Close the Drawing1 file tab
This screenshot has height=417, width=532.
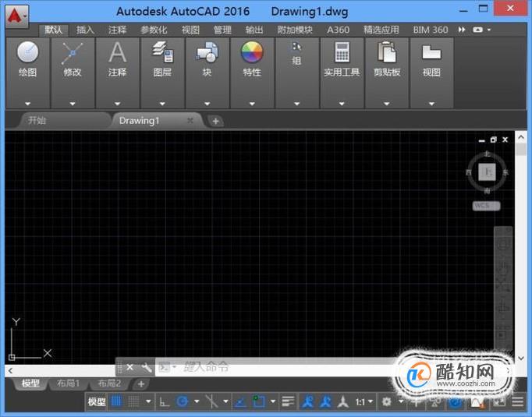190,120
